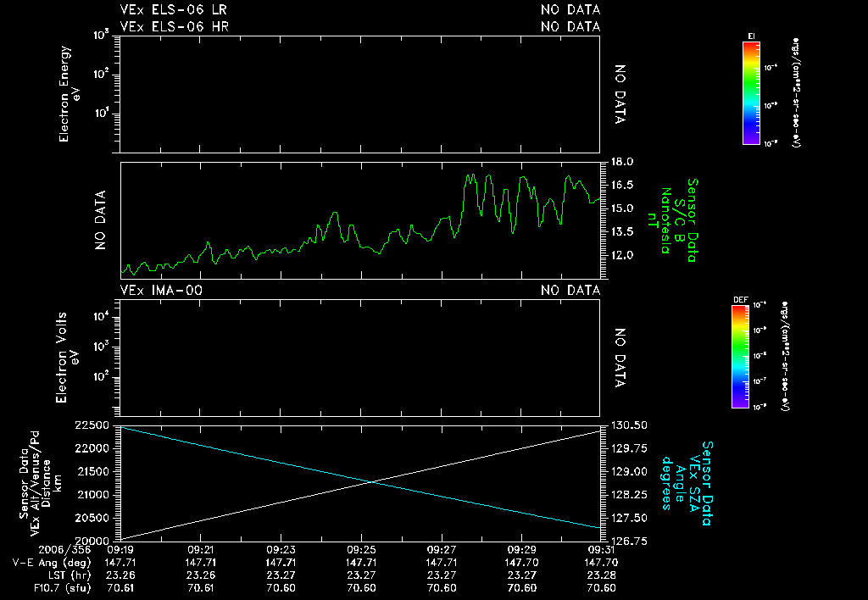Click the 09:27 time axis label
Screen dimensions: 868x600
tap(441, 550)
